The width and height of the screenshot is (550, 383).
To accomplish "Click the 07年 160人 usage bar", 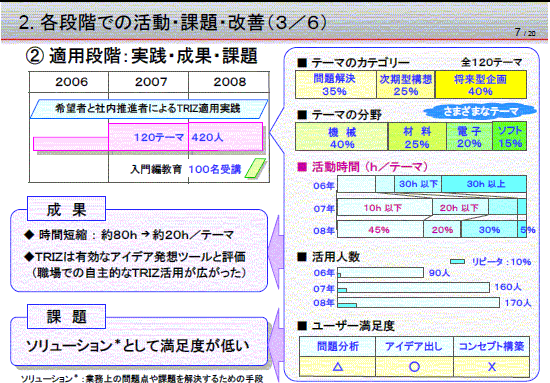I will (414, 288).
